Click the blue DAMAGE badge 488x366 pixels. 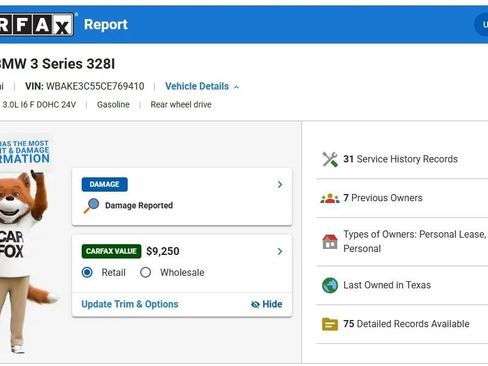104,184
